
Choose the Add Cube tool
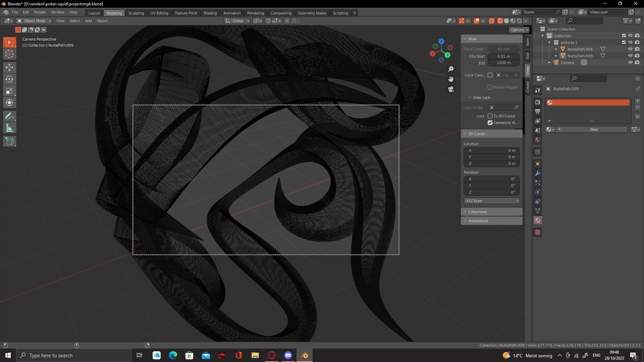(9, 141)
